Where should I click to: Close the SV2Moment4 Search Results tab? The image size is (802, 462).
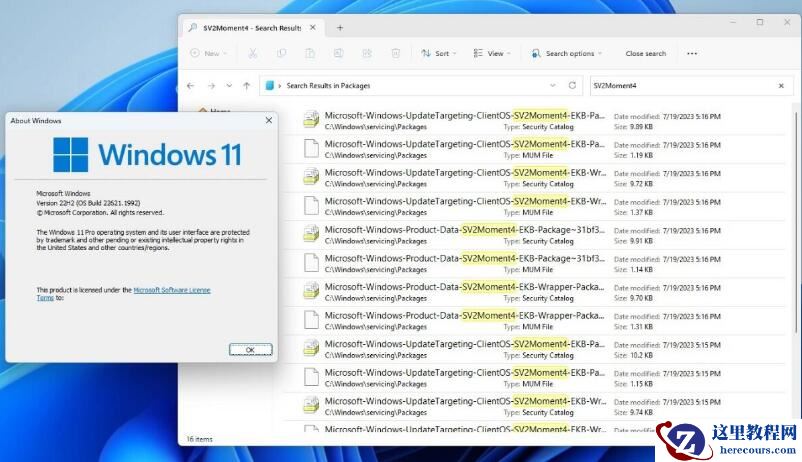313,28
